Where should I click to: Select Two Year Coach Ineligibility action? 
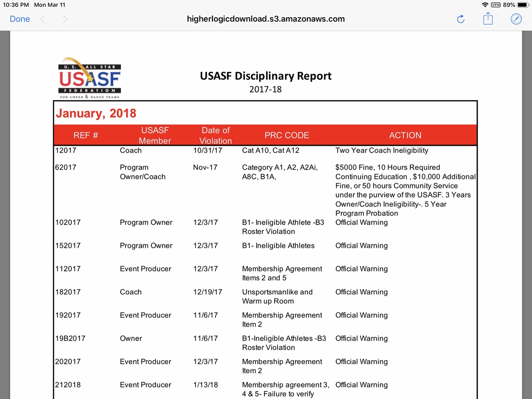[x=382, y=150]
